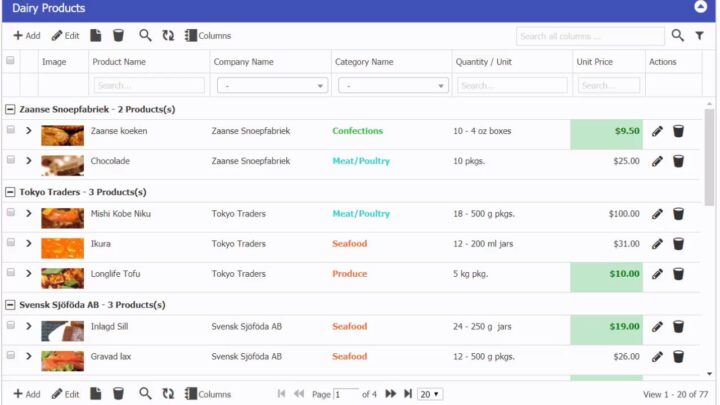Collapse the Dairy Products panel with arrow icon
720x405 pixels.
coord(700,6)
